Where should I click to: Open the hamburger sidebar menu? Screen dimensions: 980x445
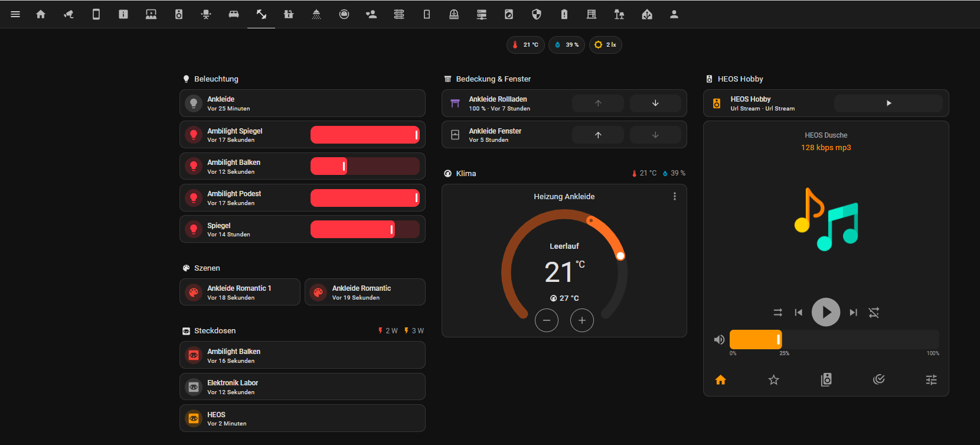click(x=15, y=14)
